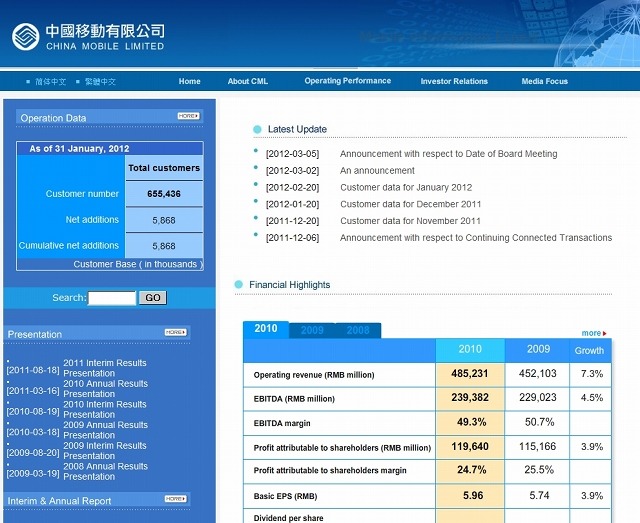This screenshot has height=523, width=640.
Task: Open the Investor Relations menu
Action: coord(454,81)
